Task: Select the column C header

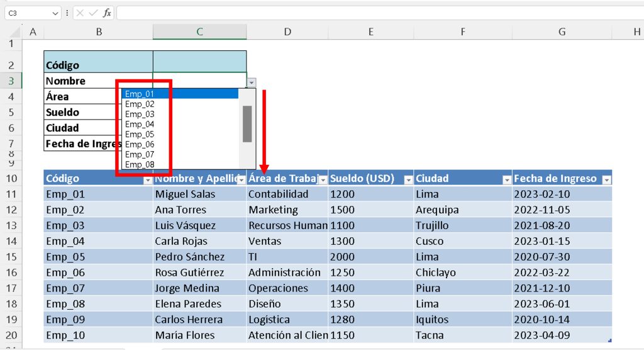Action: click(x=199, y=32)
